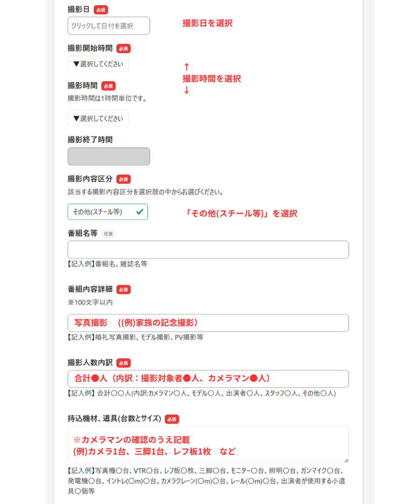Click the 撮影終了時間 label text

90,140
